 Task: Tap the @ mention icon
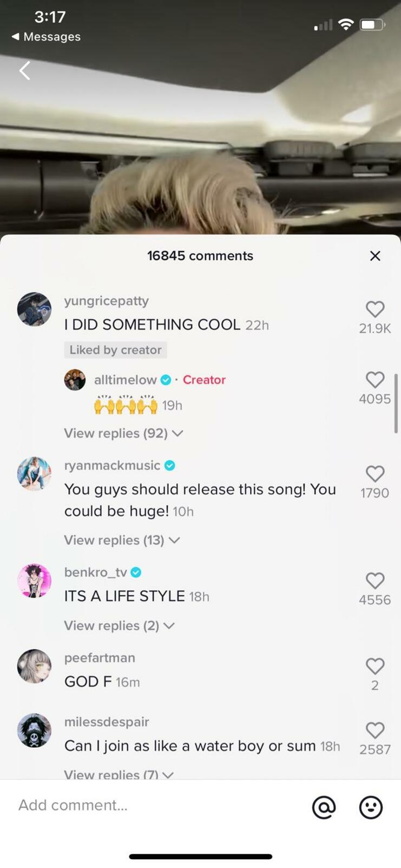coord(324,807)
